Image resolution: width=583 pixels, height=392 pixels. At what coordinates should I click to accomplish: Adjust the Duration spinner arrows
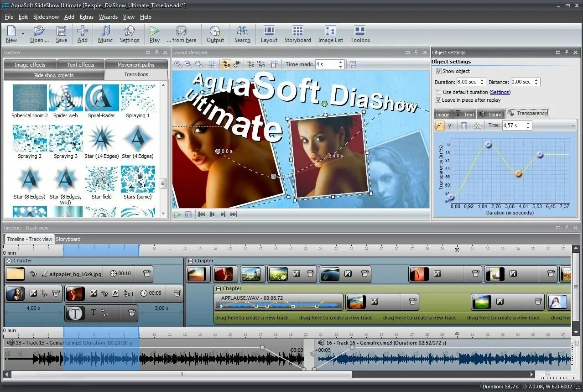pyautogui.click(x=482, y=82)
